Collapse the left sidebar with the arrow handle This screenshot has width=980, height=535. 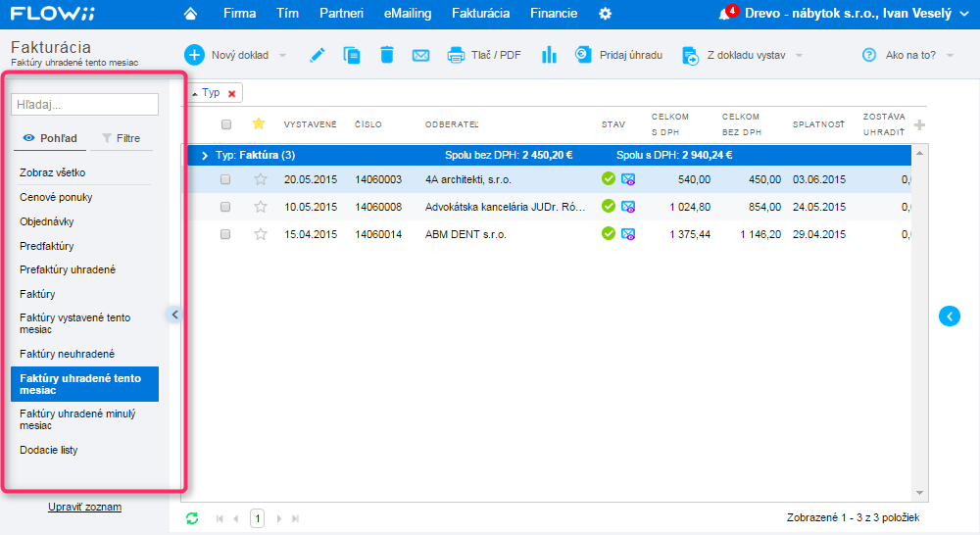pos(174,315)
